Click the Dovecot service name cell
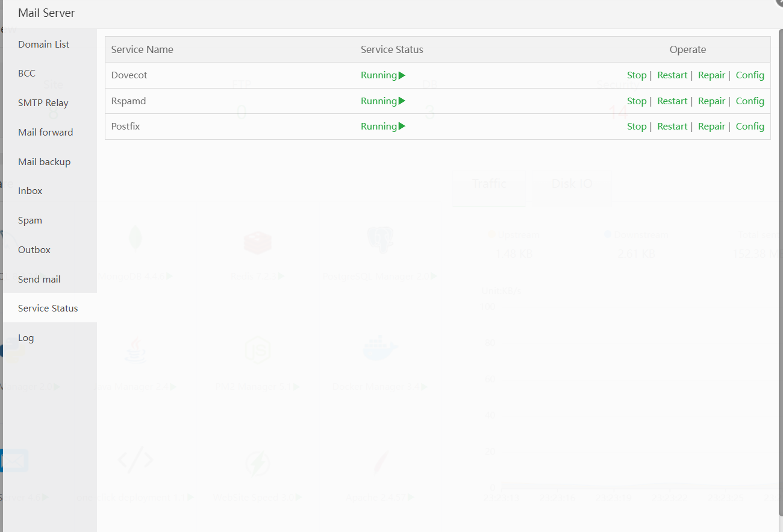Screen dimensions: 783x532 point(230,75)
